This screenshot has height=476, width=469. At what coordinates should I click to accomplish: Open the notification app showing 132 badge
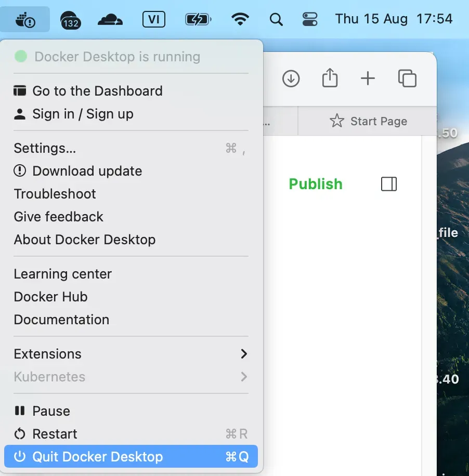tap(70, 19)
